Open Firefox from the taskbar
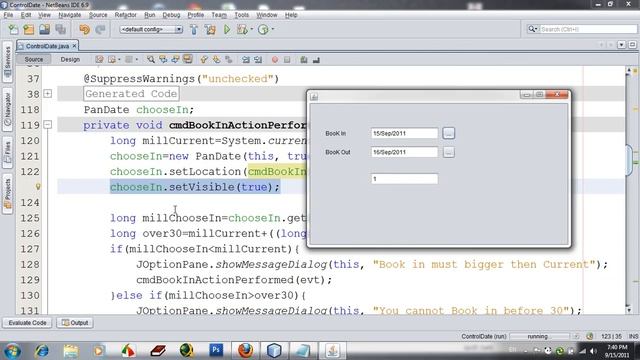 pos(245,351)
